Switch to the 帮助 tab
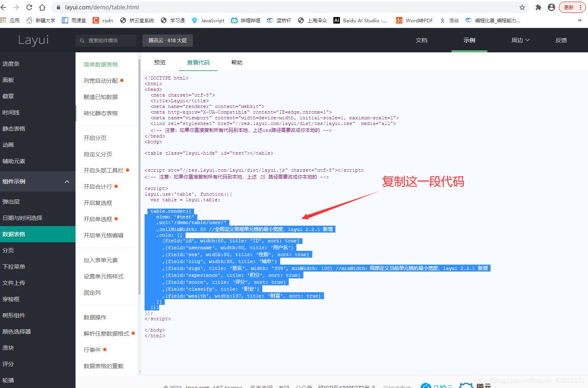Viewport: 588px width, 388px height. coord(237,63)
